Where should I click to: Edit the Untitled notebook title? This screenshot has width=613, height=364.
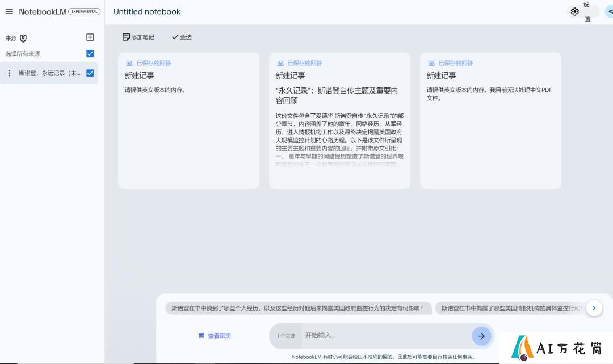pyautogui.click(x=147, y=12)
